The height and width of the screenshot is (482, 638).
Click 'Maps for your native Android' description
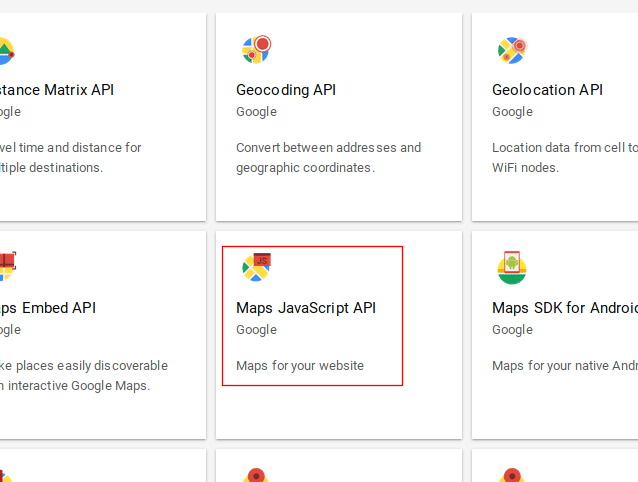coord(565,366)
